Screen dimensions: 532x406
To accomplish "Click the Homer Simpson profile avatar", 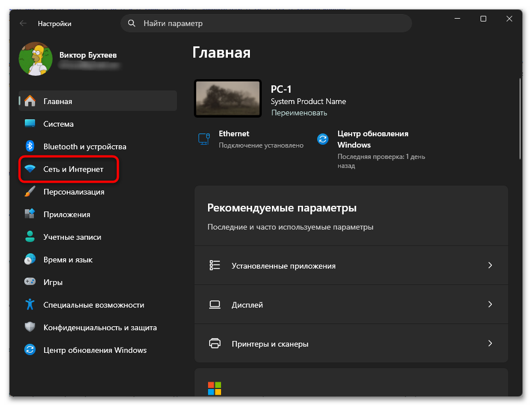I will 36,59.
